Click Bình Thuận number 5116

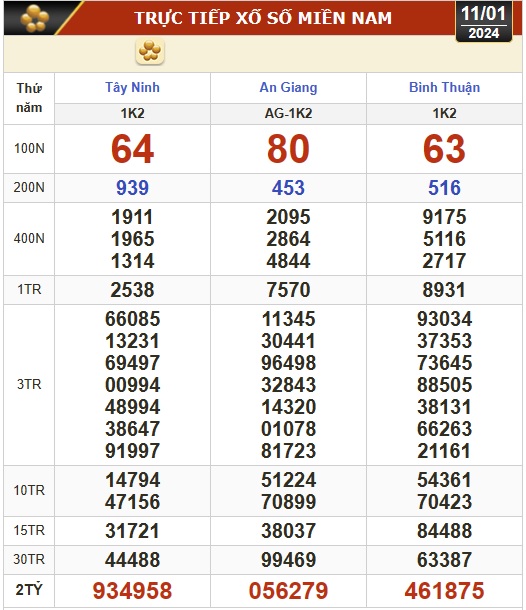pyautogui.click(x=444, y=239)
